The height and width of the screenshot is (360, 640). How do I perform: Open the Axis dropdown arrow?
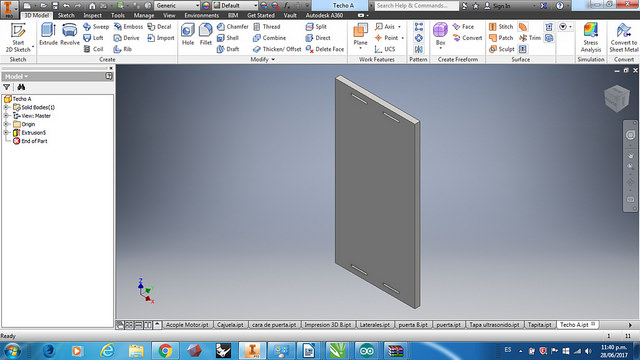pos(399,27)
